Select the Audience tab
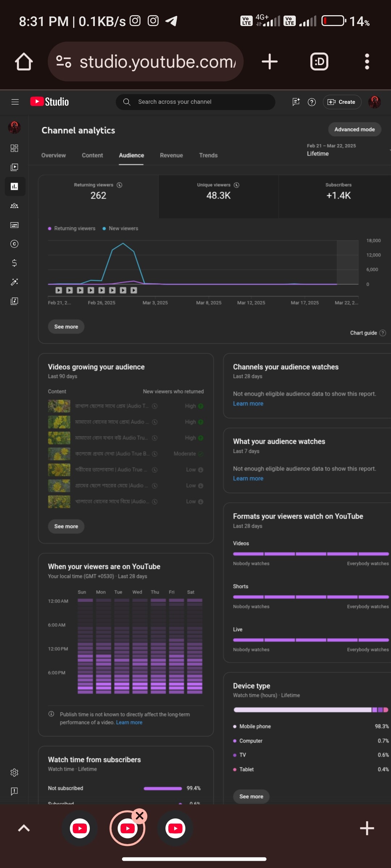The height and width of the screenshot is (868, 391). tap(131, 155)
